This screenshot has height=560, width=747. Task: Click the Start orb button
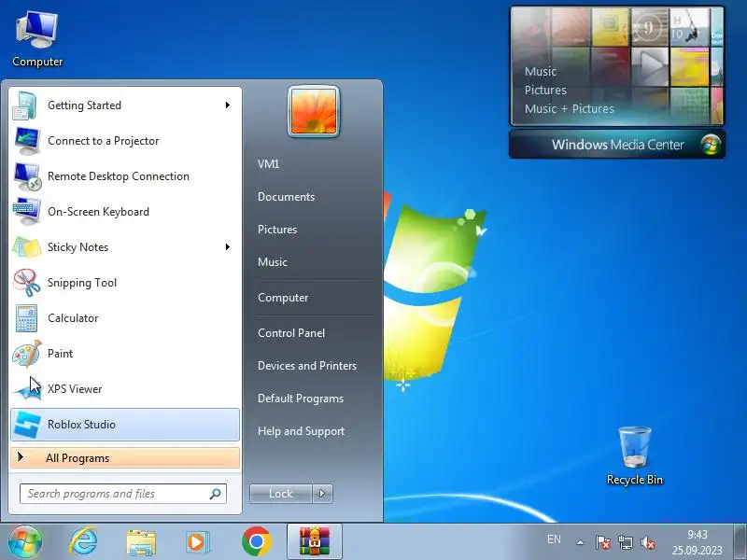tap(25, 542)
